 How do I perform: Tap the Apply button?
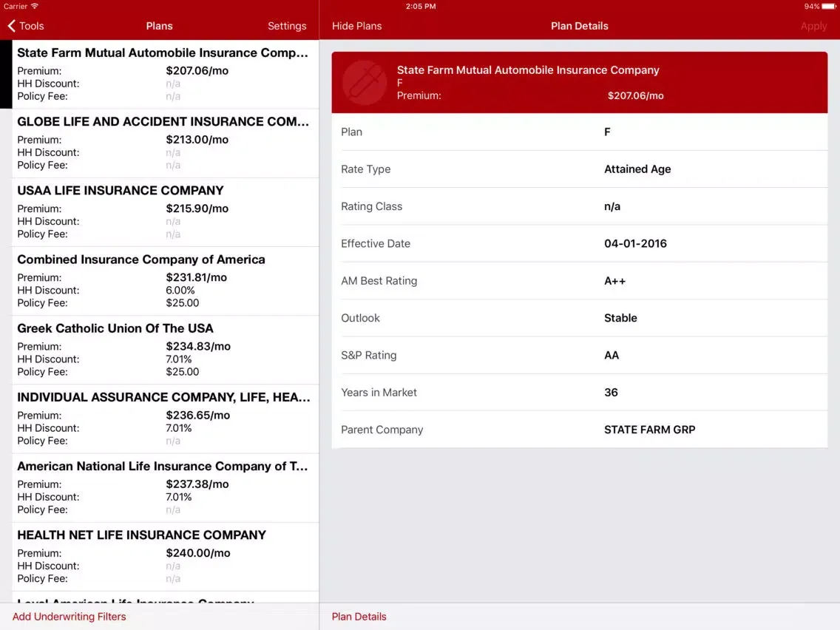pos(813,26)
